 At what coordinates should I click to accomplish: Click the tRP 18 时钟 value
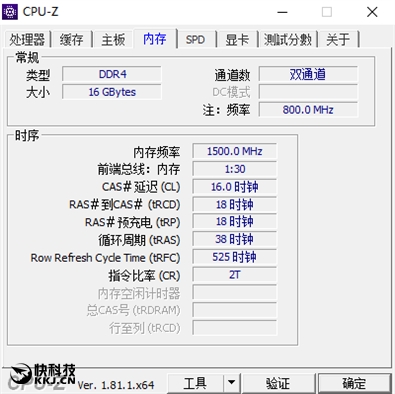pos(234,222)
